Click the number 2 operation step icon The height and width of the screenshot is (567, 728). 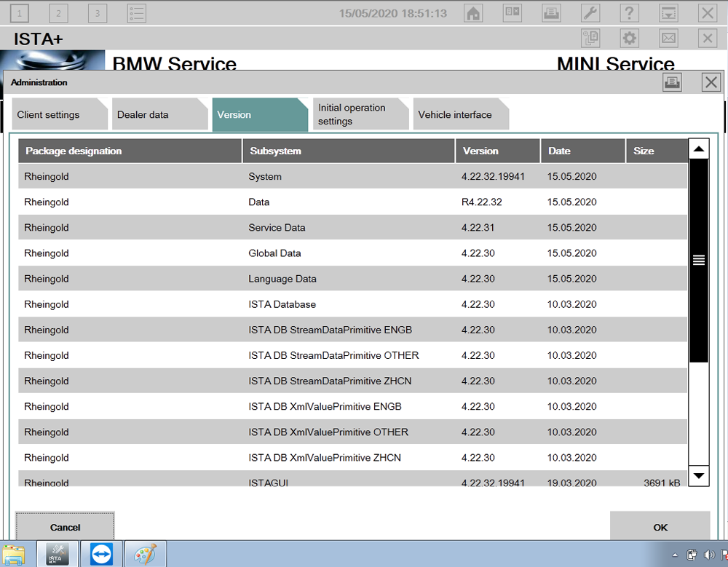point(58,13)
